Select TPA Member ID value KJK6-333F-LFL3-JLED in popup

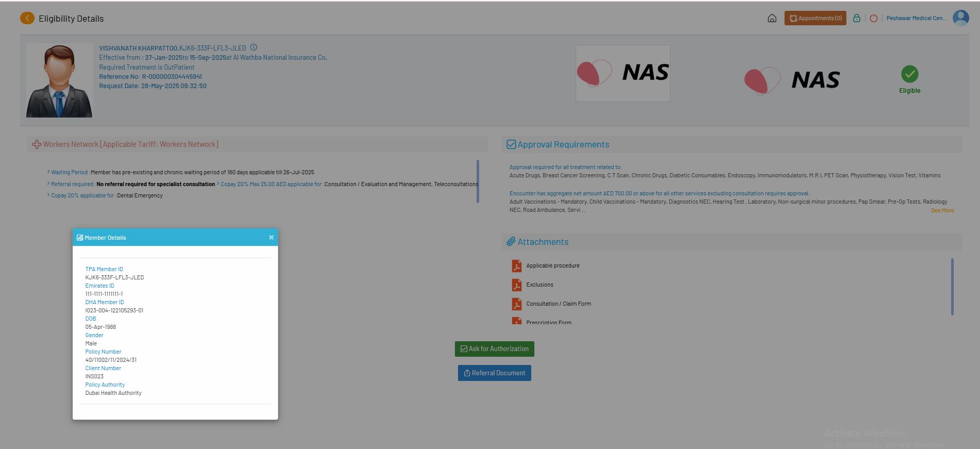click(x=115, y=277)
